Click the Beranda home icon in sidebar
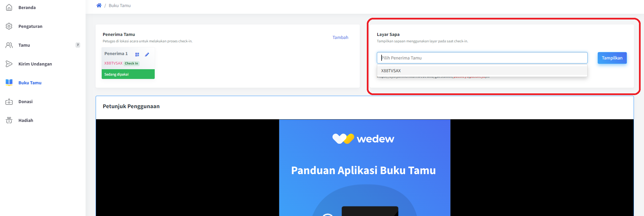Viewport: 644px width, 216px height. pyautogui.click(x=9, y=7)
